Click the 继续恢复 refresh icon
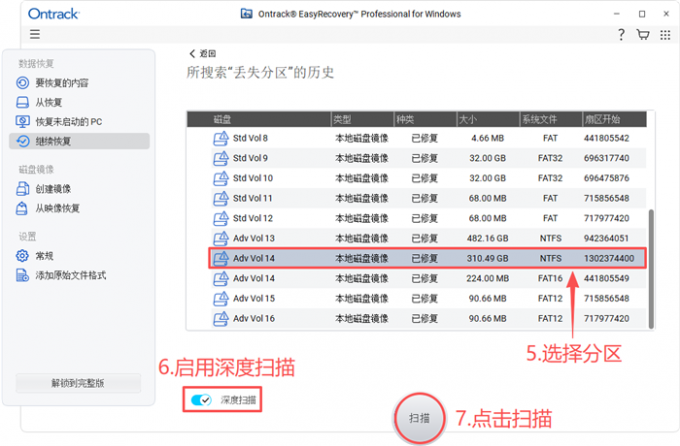The image size is (680, 446). tap(23, 141)
